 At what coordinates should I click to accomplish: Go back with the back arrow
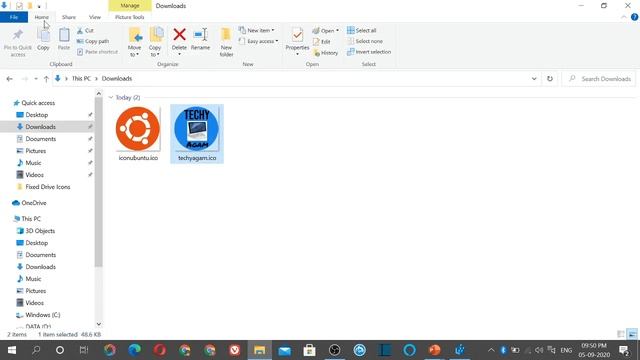(x=9, y=79)
